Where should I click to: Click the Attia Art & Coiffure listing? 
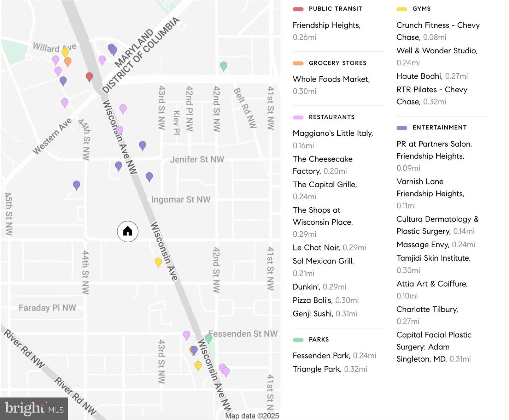432,290
